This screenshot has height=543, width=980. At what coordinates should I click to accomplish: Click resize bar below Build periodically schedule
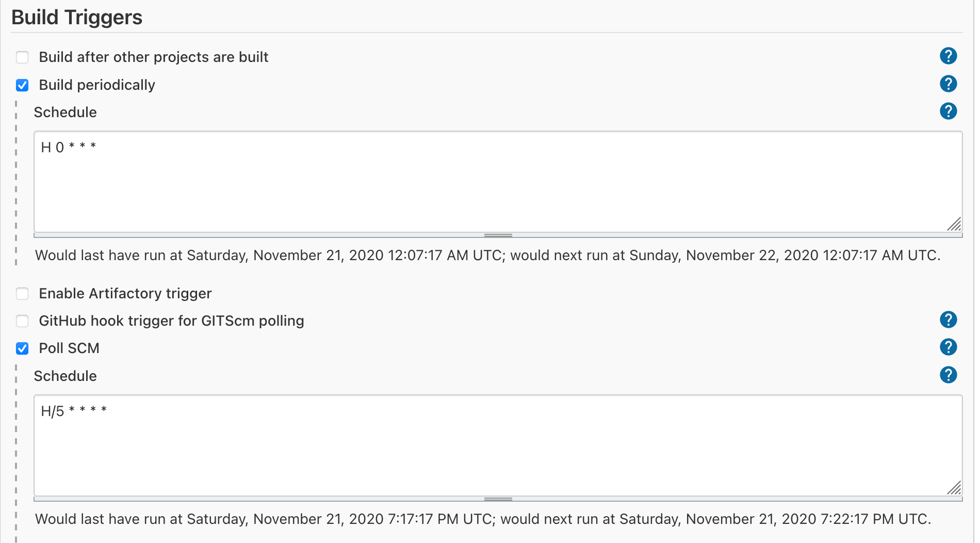tap(498, 235)
